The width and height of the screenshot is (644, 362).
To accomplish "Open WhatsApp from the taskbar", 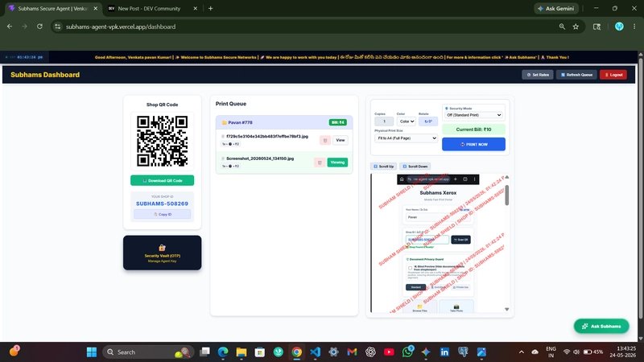I will point(407,352).
